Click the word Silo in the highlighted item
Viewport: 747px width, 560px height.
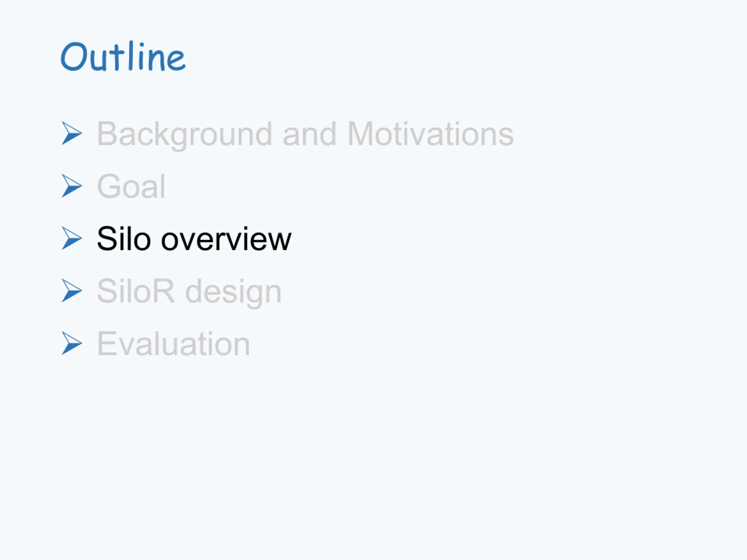pos(124,238)
